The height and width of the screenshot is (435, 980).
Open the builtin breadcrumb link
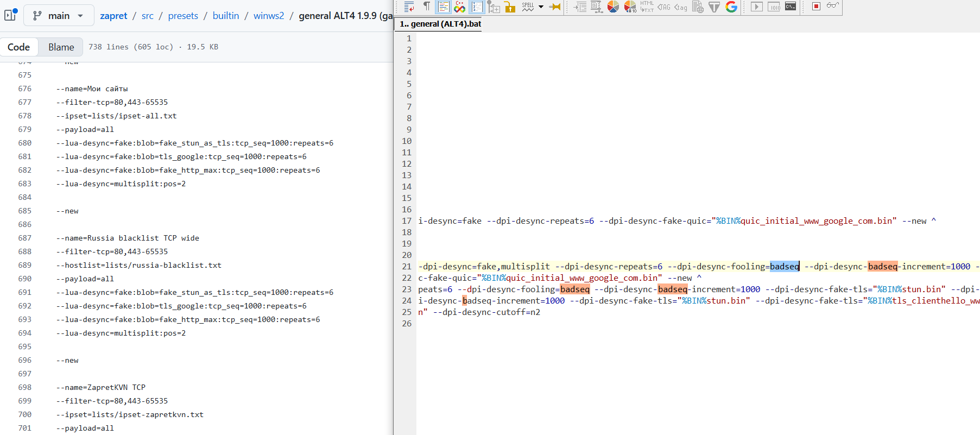click(x=226, y=16)
